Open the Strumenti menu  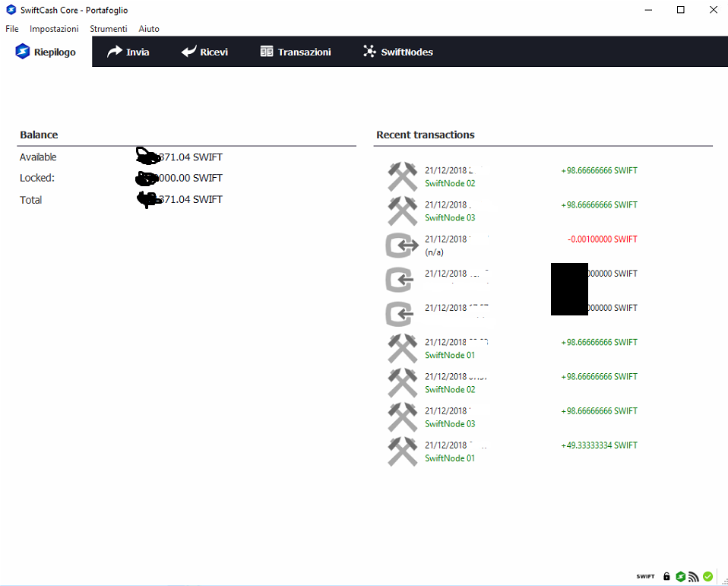click(108, 29)
